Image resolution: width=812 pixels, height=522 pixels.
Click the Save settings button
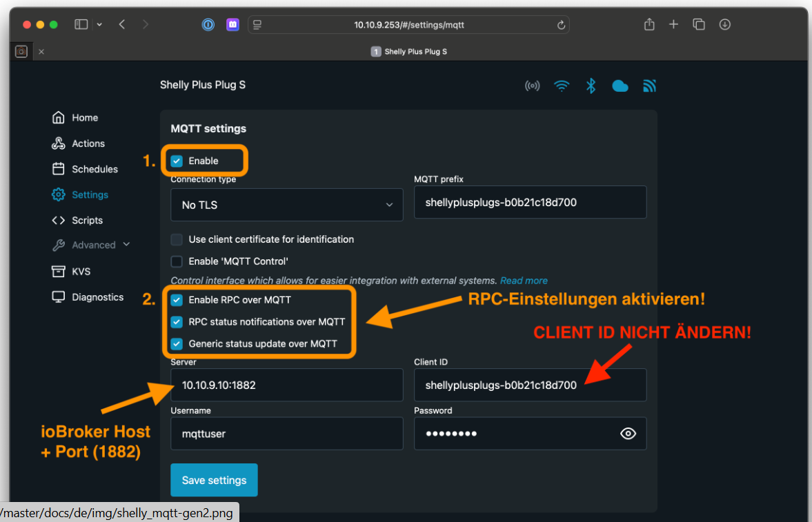tap(214, 480)
